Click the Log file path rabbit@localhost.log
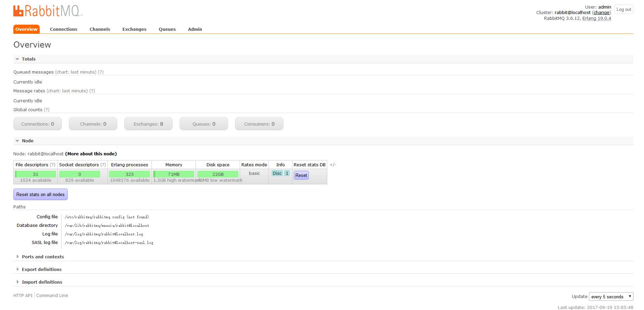The image size is (644, 310). tap(104, 234)
